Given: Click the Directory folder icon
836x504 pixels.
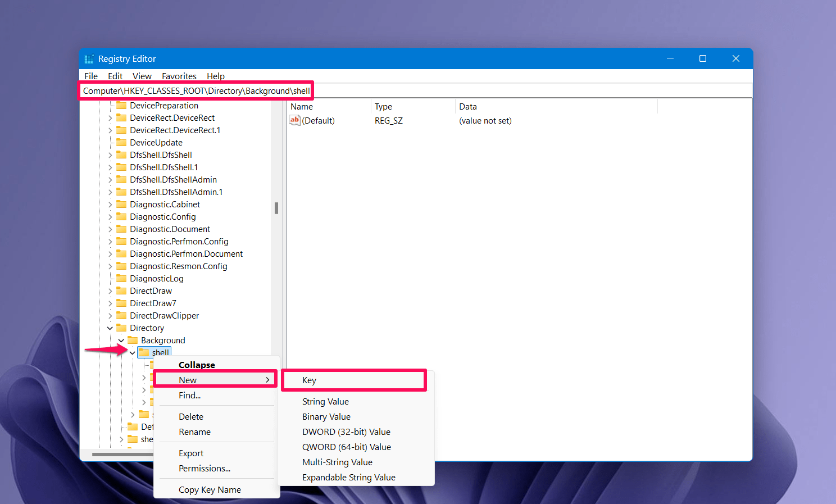Looking at the screenshot, I should tap(121, 328).
